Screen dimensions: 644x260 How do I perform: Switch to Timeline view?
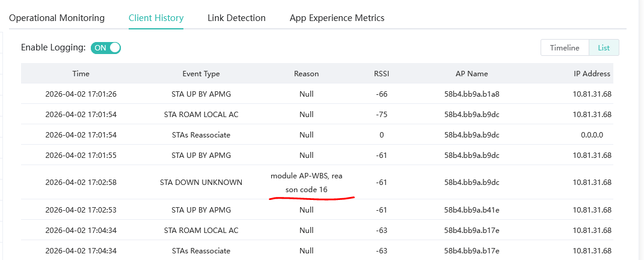[x=565, y=48]
